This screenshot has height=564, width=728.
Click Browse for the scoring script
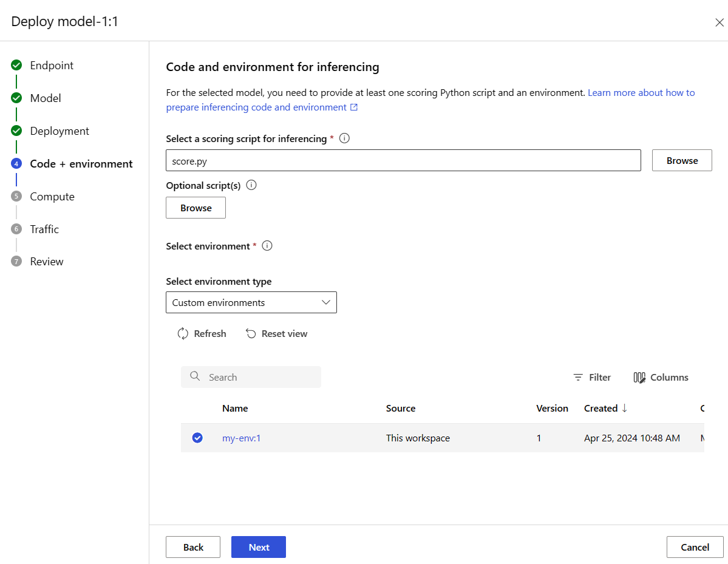pos(681,160)
